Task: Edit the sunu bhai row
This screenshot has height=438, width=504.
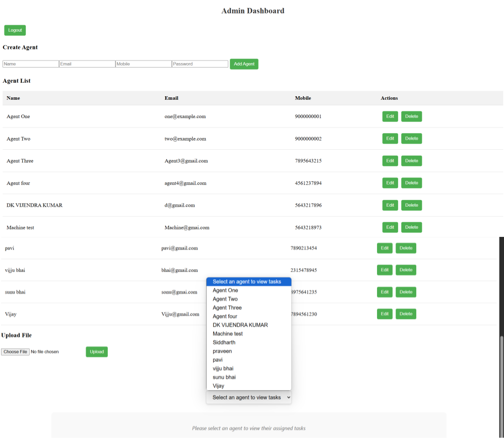Action: pos(385,292)
